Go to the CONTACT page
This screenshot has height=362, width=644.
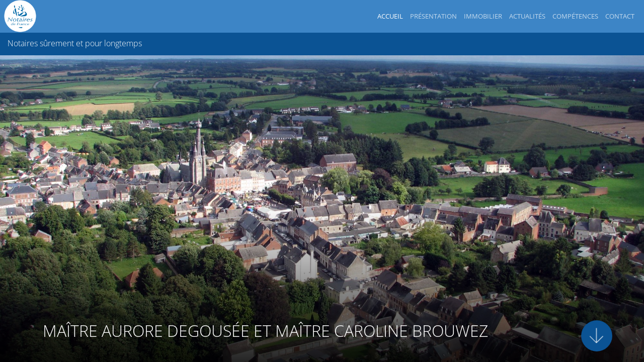[619, 16]
